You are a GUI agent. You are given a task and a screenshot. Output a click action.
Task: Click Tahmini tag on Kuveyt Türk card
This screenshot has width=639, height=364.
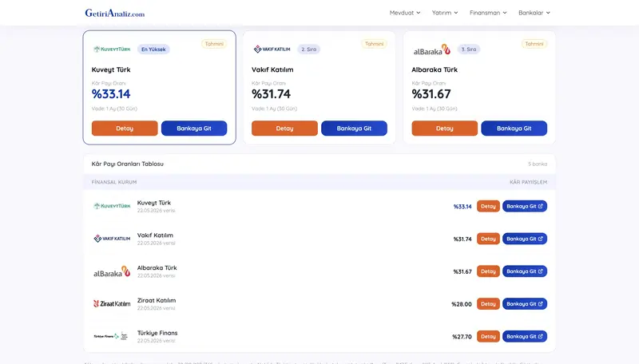214,44
